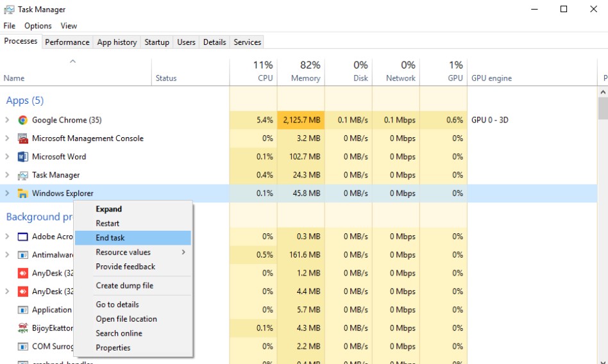Viewport: 608px width, 364px height.
Task: Click the Adobe Acrobat process icon
Action: [23, 236]
